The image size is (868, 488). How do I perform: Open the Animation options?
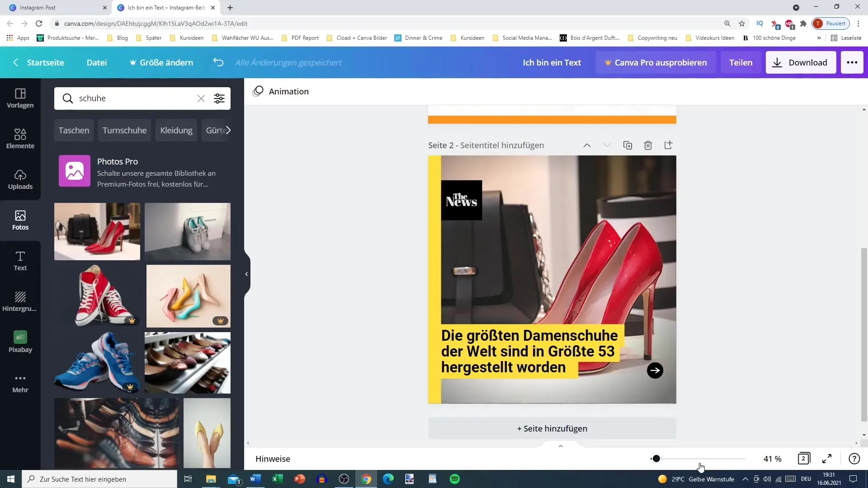(281, 91)
